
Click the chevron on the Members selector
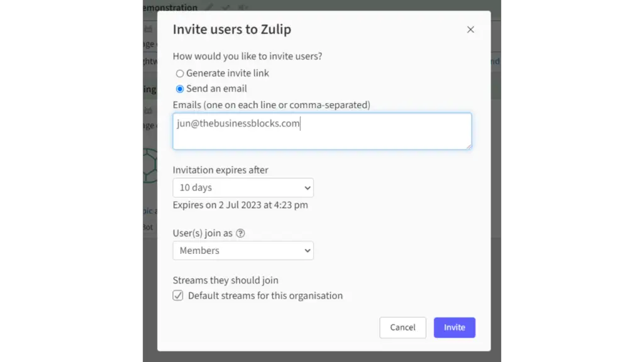[x=307, y=251]
